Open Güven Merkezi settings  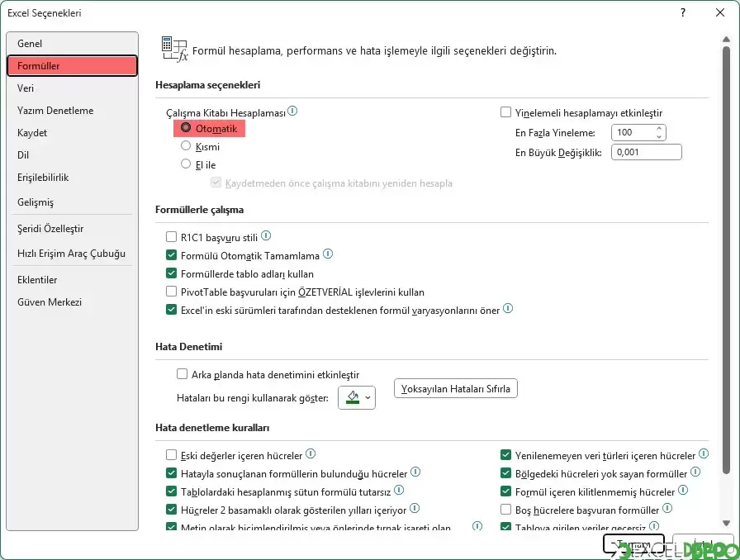72,302
